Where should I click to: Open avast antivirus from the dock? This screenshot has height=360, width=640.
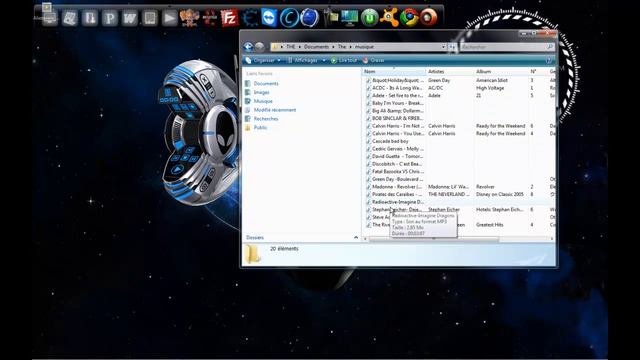tap(389, 18)
